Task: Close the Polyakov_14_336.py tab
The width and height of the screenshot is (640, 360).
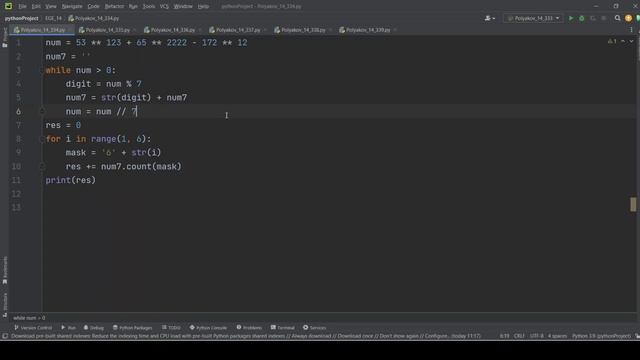Action: 200,30
